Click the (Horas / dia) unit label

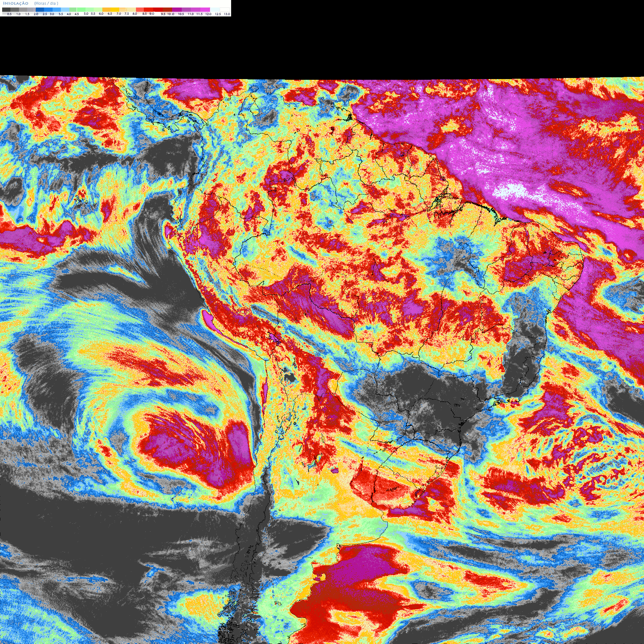tap(46, 3)
